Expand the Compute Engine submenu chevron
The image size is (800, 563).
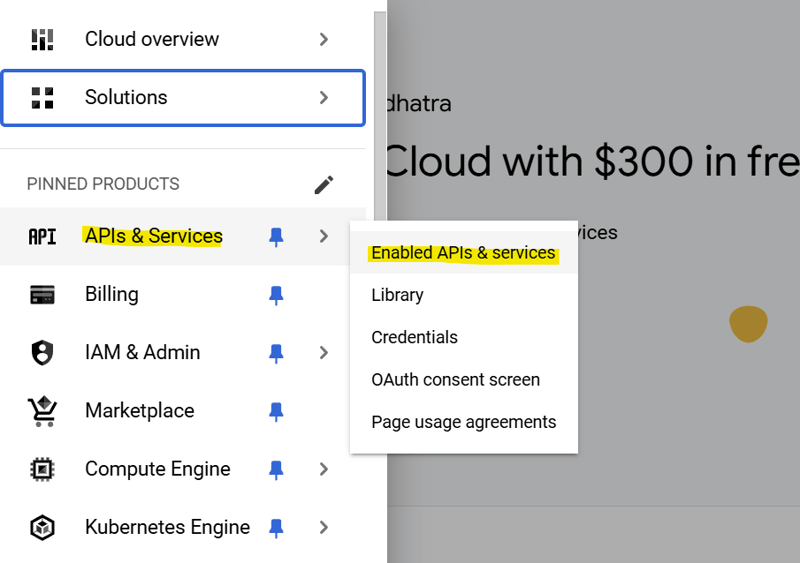click(323, 469)
